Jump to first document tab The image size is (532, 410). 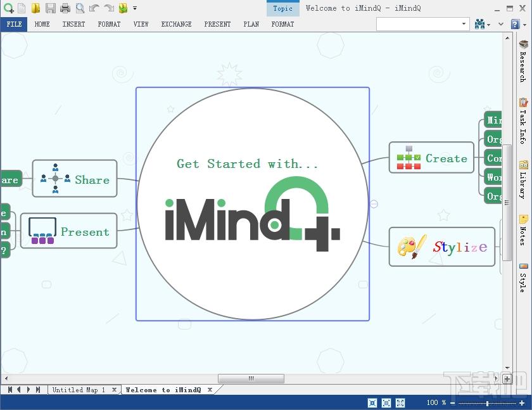[x=10, y=390]
